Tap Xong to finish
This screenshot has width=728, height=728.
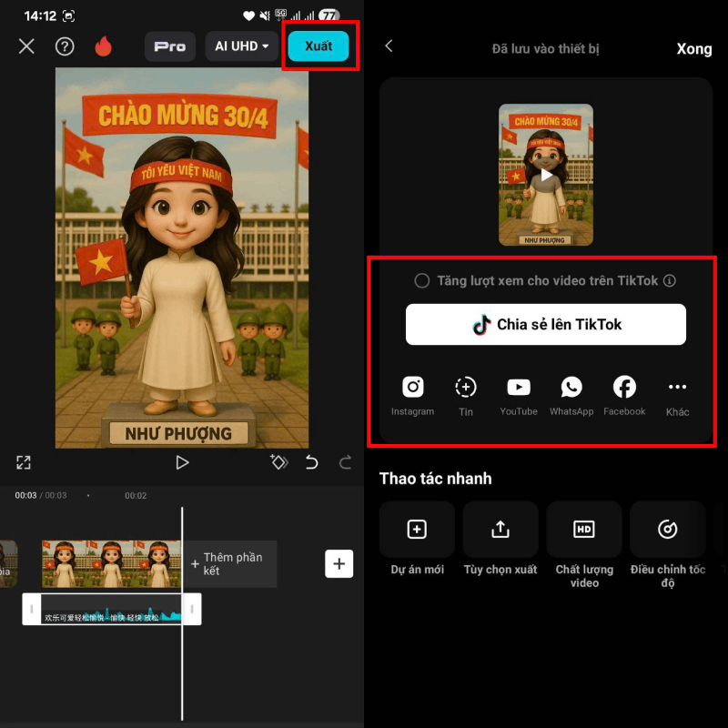(x=693, y=49)
